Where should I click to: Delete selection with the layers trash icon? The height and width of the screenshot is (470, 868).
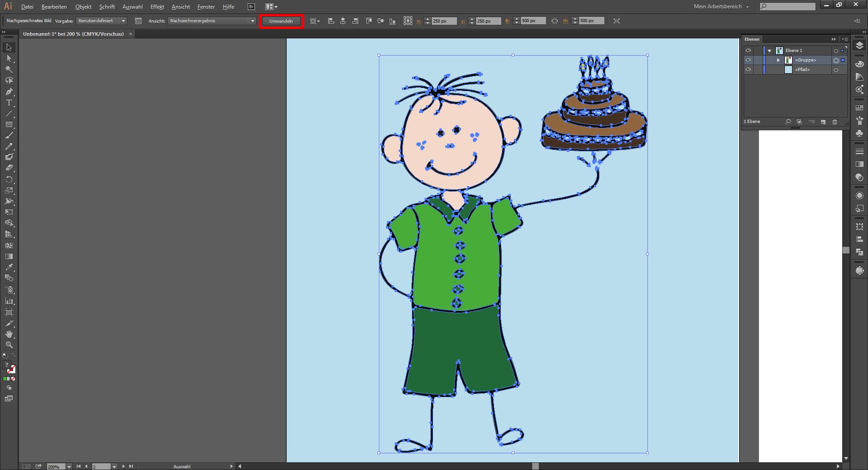tap(835, 122)
